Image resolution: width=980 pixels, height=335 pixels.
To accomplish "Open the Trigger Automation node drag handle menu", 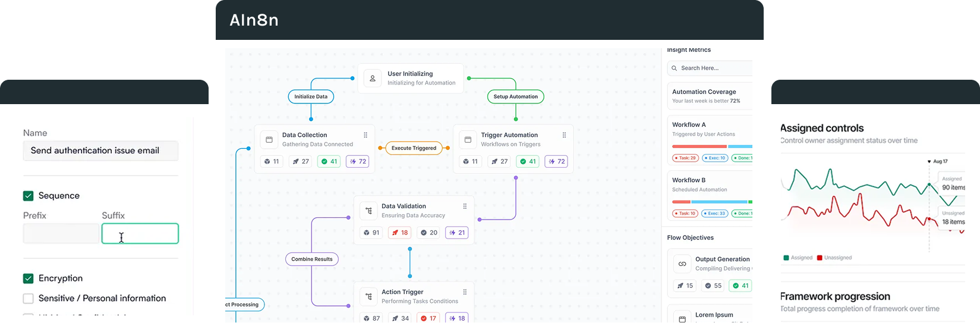I will point(564,135).
